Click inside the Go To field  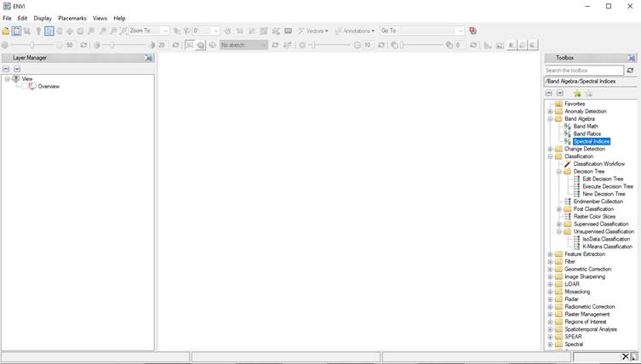[422, 31]
